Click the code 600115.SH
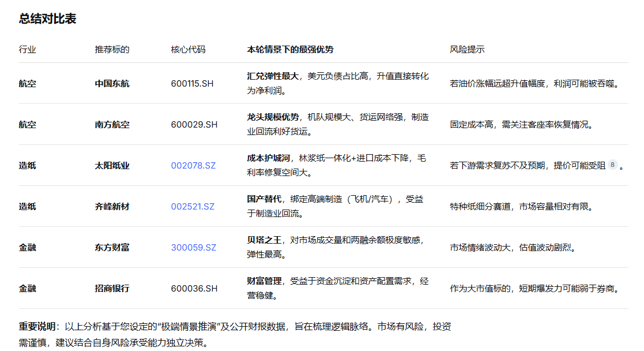 tap(192, 84)
